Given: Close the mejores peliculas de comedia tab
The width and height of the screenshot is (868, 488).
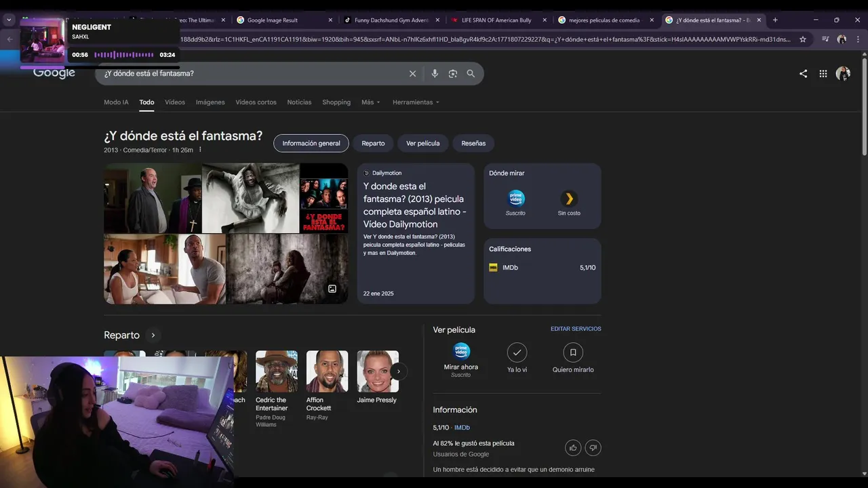Looking at the screenshot, I should pyautogui.click(x=652, y=20).
